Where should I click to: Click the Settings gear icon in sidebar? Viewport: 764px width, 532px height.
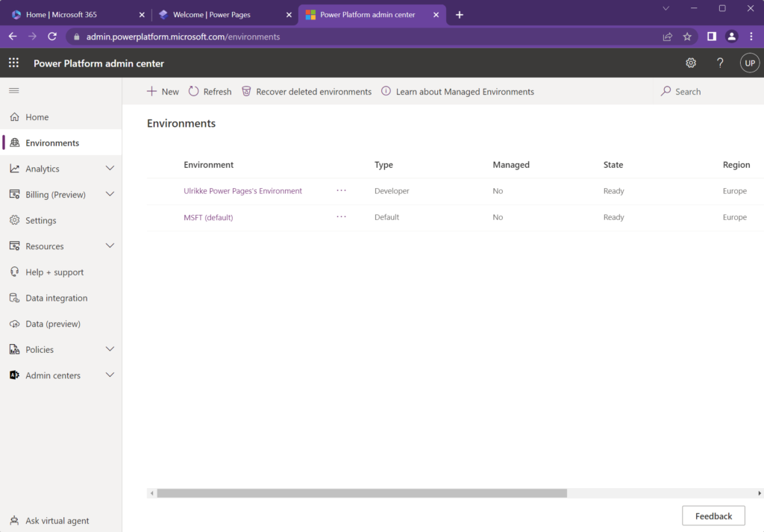click(x=15, y=220)
